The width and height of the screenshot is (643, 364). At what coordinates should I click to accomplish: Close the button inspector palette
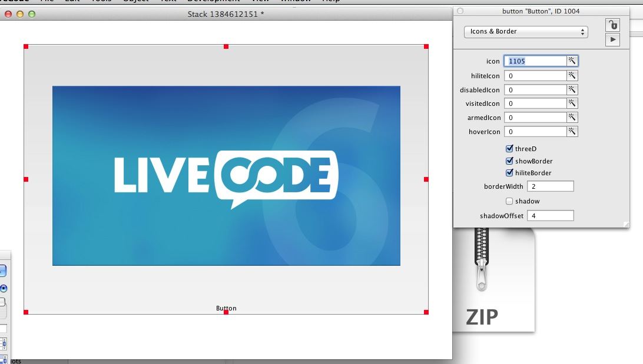460,11
